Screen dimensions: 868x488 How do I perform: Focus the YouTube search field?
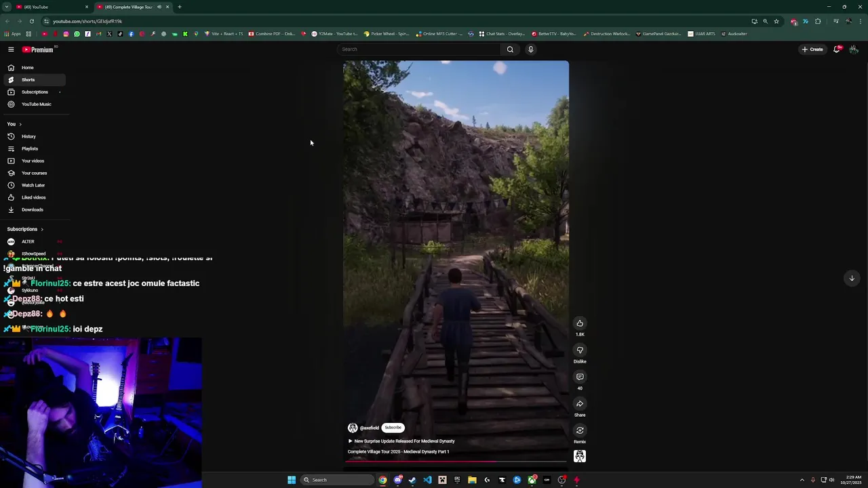(x=420, y=49)
